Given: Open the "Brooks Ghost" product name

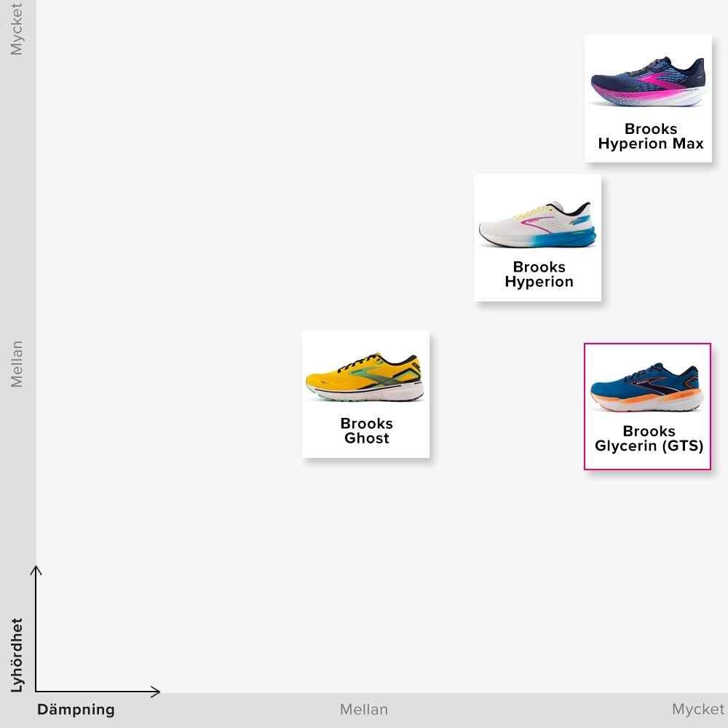Looking at the screenshot, I should coord(366,431).
